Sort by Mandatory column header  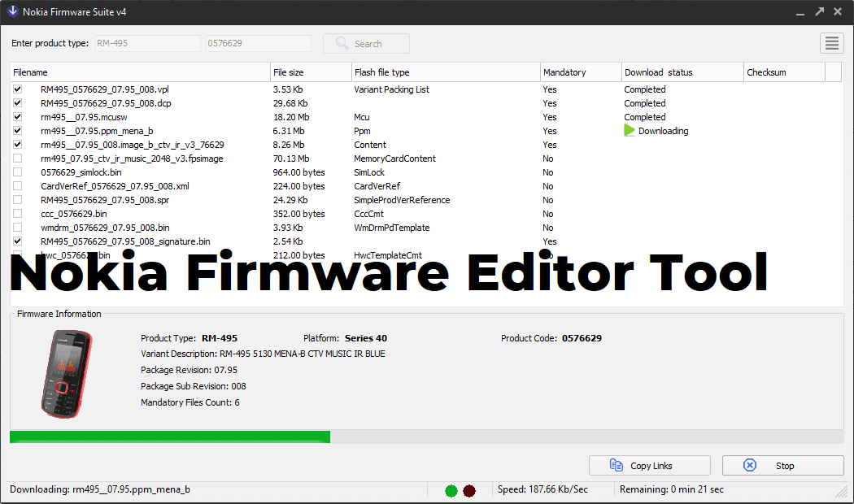click(x=582, y=72)
